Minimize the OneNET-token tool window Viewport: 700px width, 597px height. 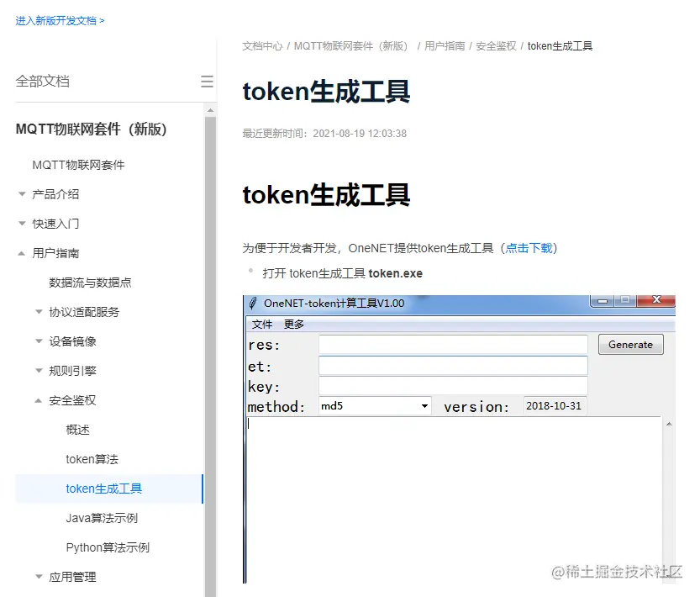coord(603,301)
